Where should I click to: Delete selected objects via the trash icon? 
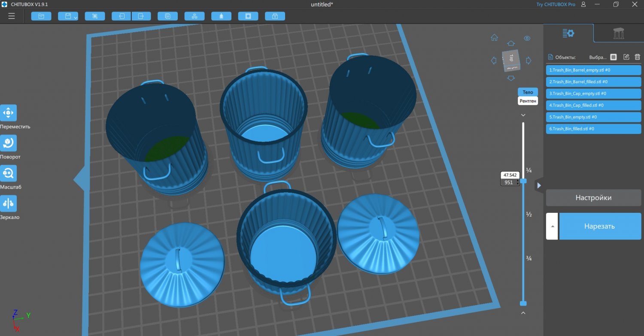tap(637, 56)
